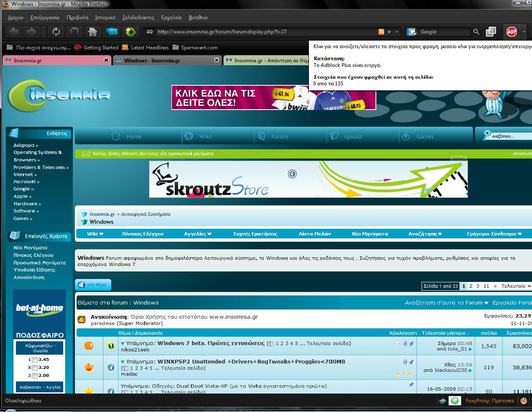The width and height of the screenshot is (532, 412).
Task: Bookmark this page with the star icon
Action: 390,32
